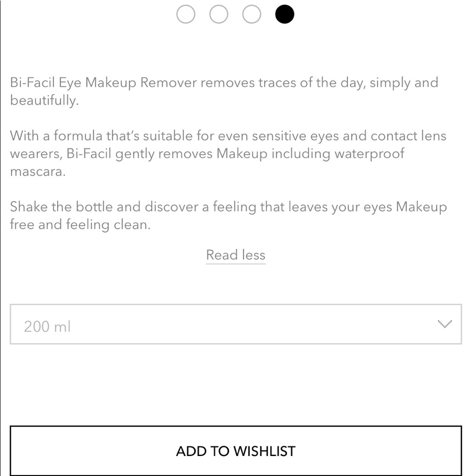
Task: Switch to the second carousel slide dot
Action: tap(218, 14)
